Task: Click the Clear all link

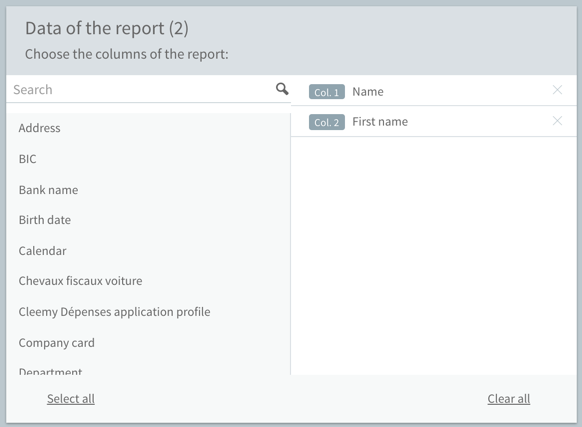Action: click(509, 399)
